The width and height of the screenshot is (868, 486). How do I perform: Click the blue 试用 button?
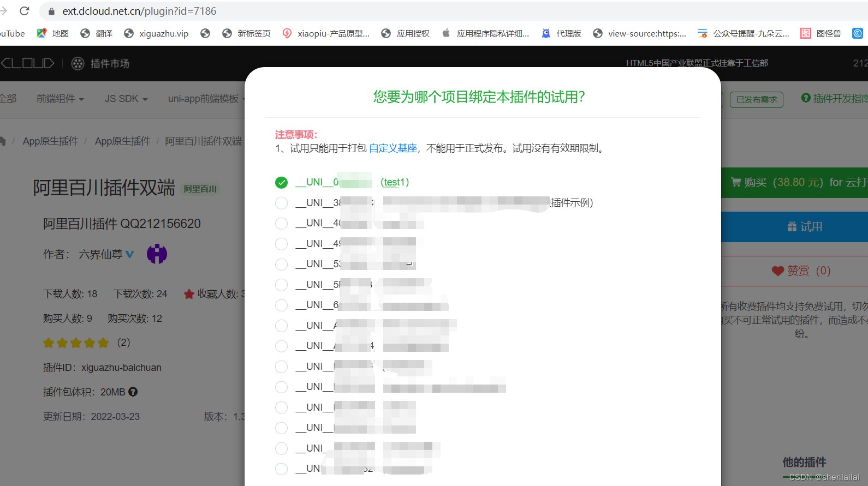pos(794,227)
